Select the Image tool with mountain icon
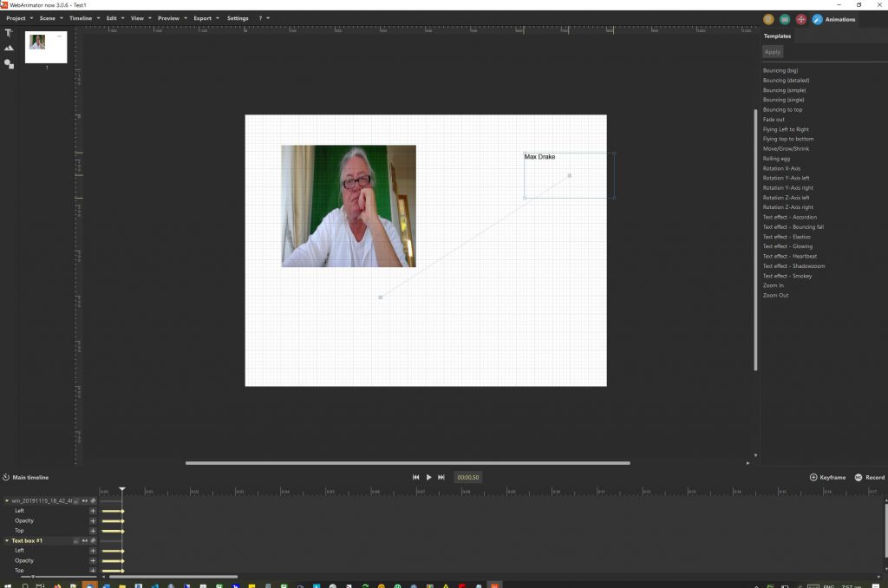 (x=9, y=49)
